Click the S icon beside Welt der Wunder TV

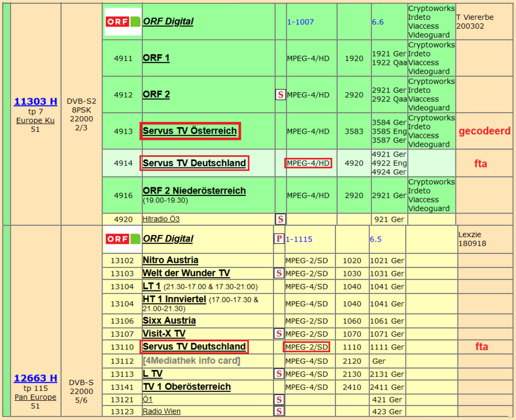click(x=279, y=273)
